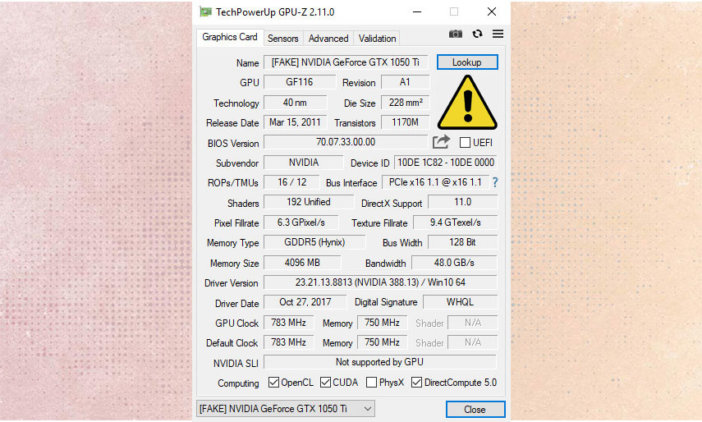The height and width of the screenshot is (422, 702).
Task: Click the DirectX Support value 11.0
Action: 463,202
